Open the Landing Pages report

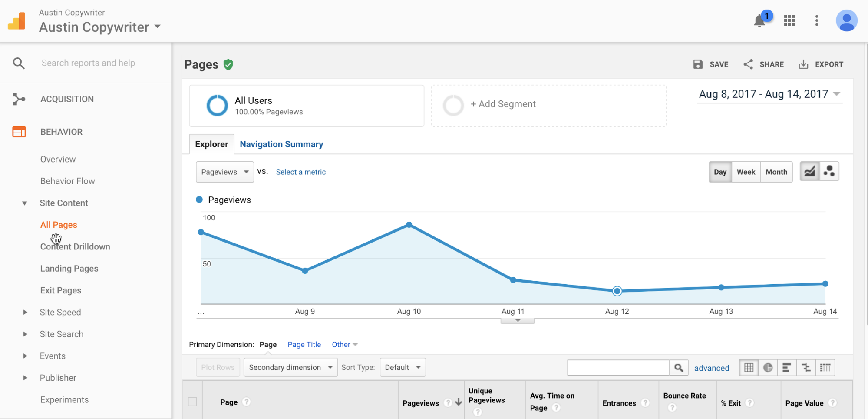pos(69,268)
